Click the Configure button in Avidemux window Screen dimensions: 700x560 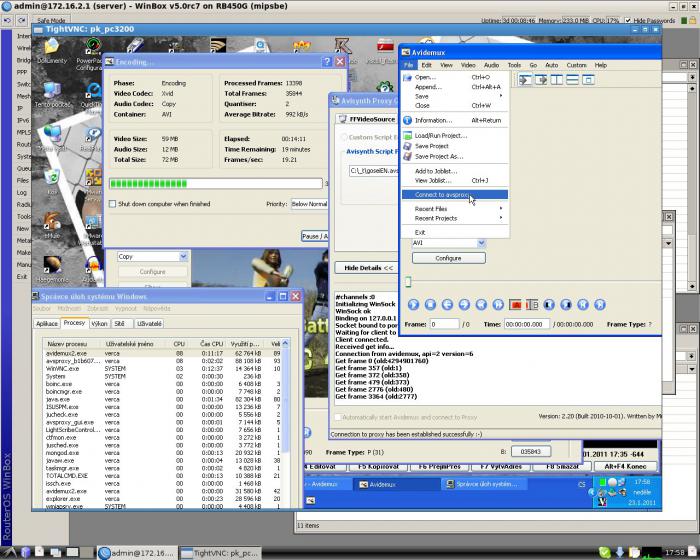(x=449, y=258)
